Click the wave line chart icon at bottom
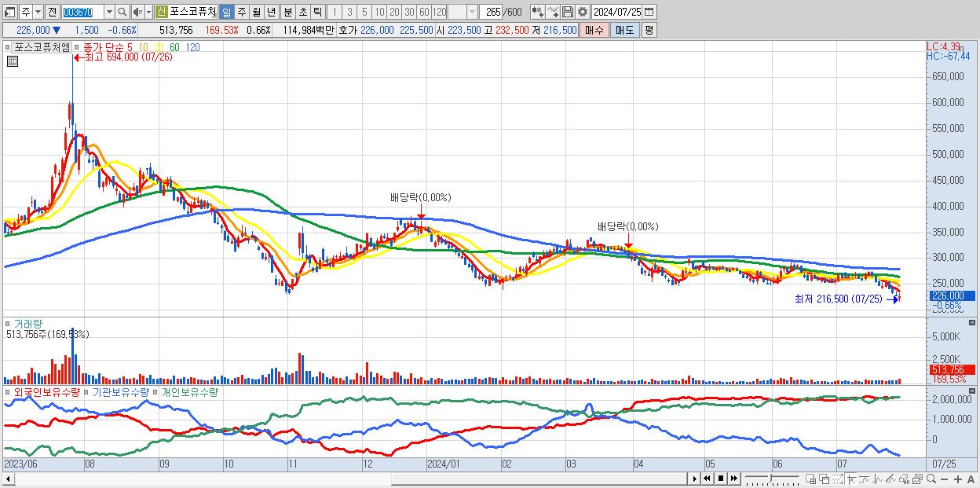Viewport: 980px width, 488px height. coord(864,479)
